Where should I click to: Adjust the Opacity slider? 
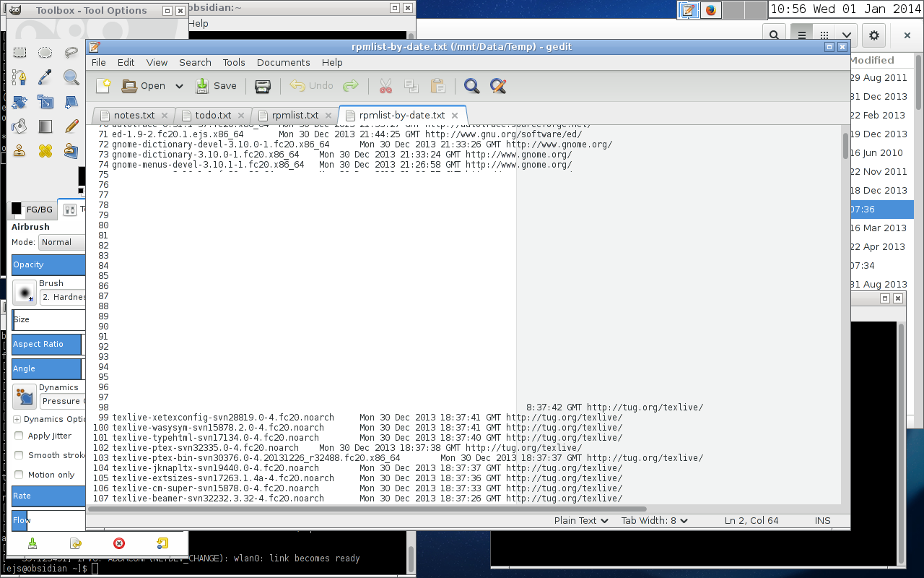coord(48,264)
